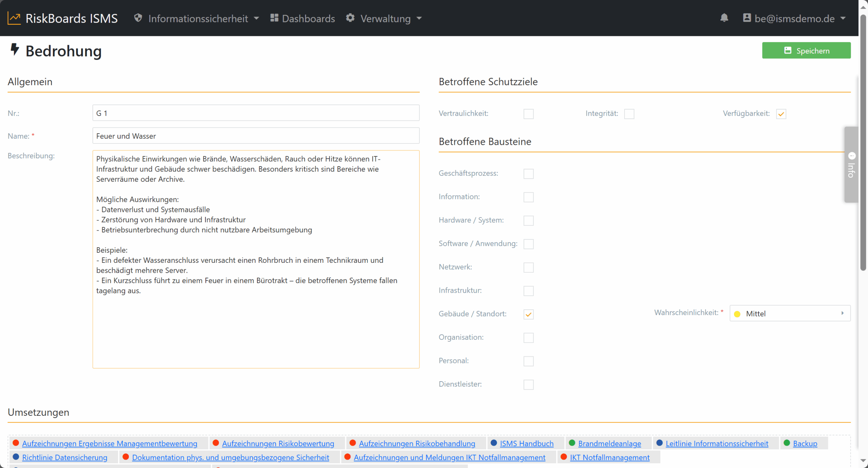Click the lightning bolt Bedrohung icon
This screenshot has height=468, width=868.
15,50
